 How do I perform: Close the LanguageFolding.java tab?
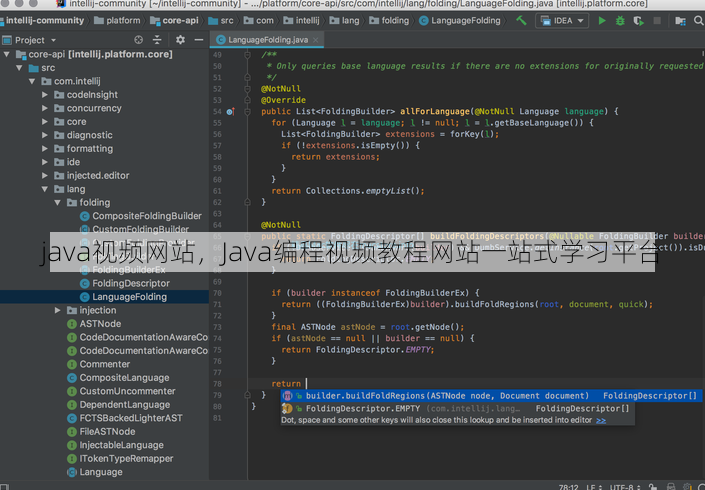pos(316,40)
